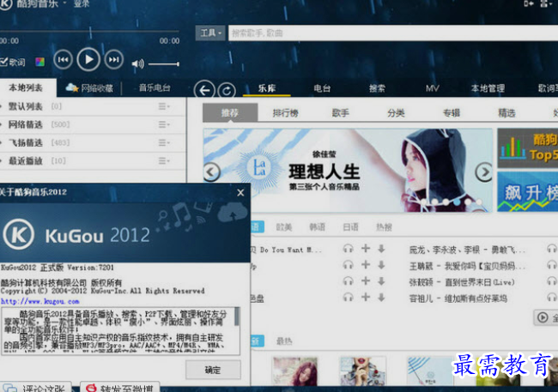Mute the volume speaker icon

tap(137, 63)
